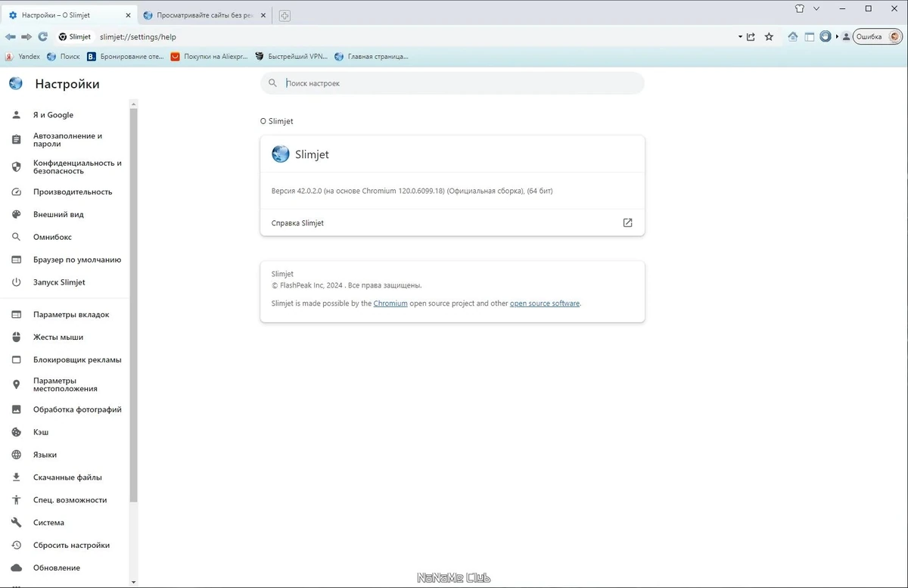This screenshot has height=588, width=908.
Task: Open Параметры вкладок section
Action: tap(65, 314)
